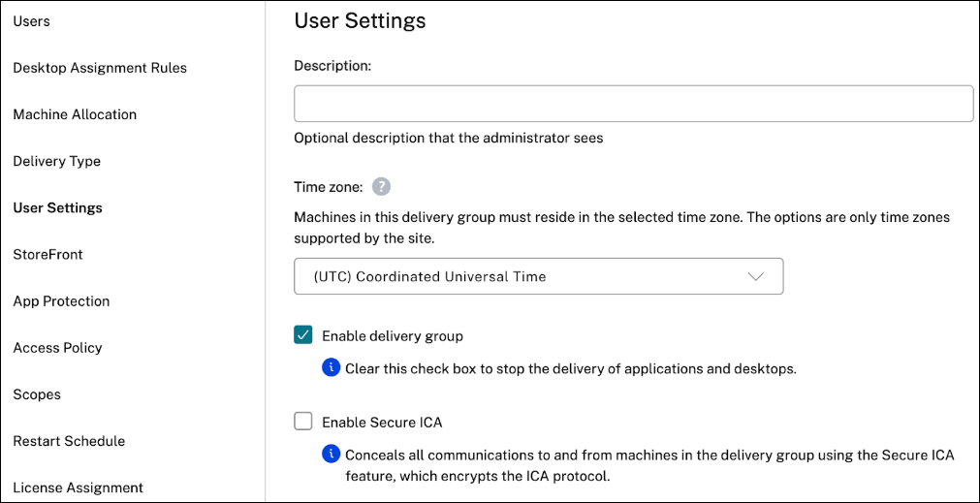Viewport: 980px width, 503px height.
Task: Navigate to Delivery Type page
Action: pos(57,161)
